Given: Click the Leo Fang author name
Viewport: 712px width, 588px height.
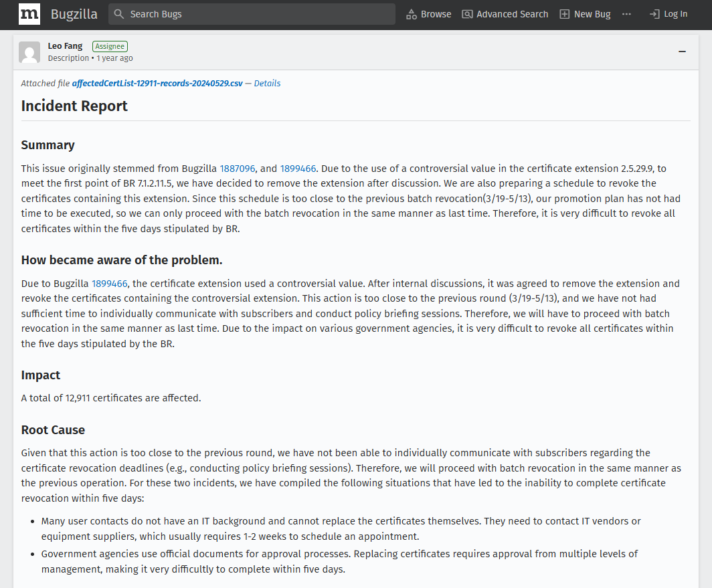Looking at the screenshot, I should coord(65,46).
